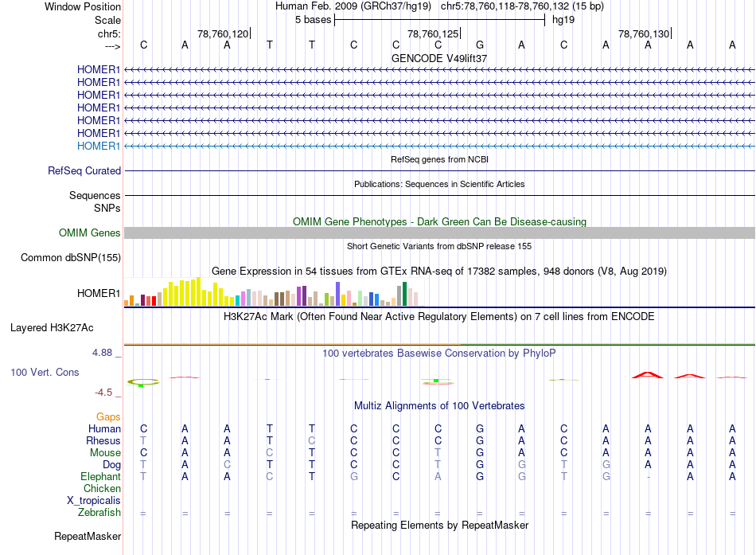
Task: Click the G base in reference sequence row
Action: 480,45
